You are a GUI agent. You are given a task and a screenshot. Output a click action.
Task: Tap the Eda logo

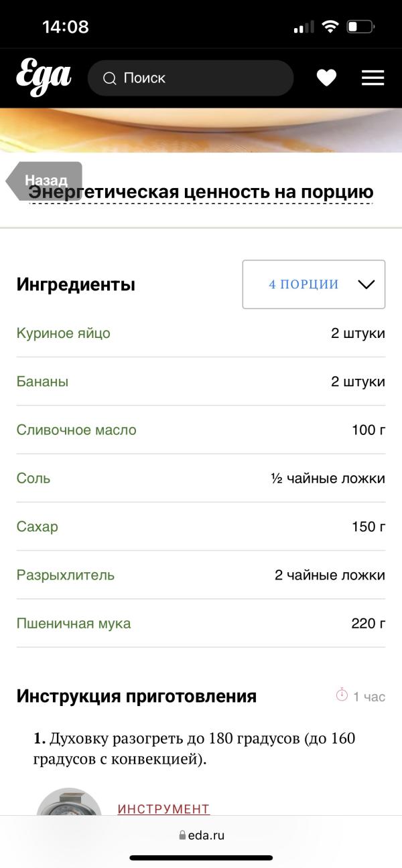(44, 78)
